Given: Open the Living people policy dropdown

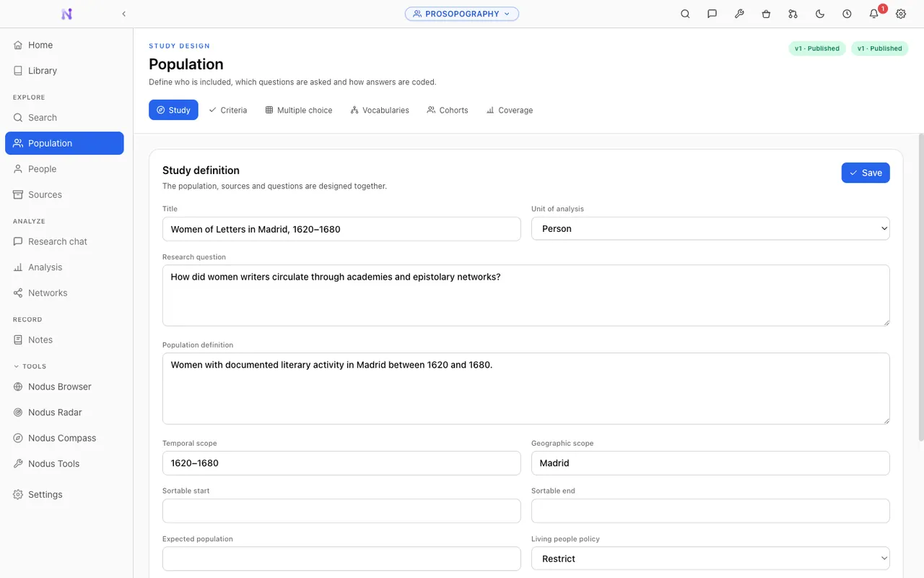Looking at the screenshot, I should click(710, 558).
